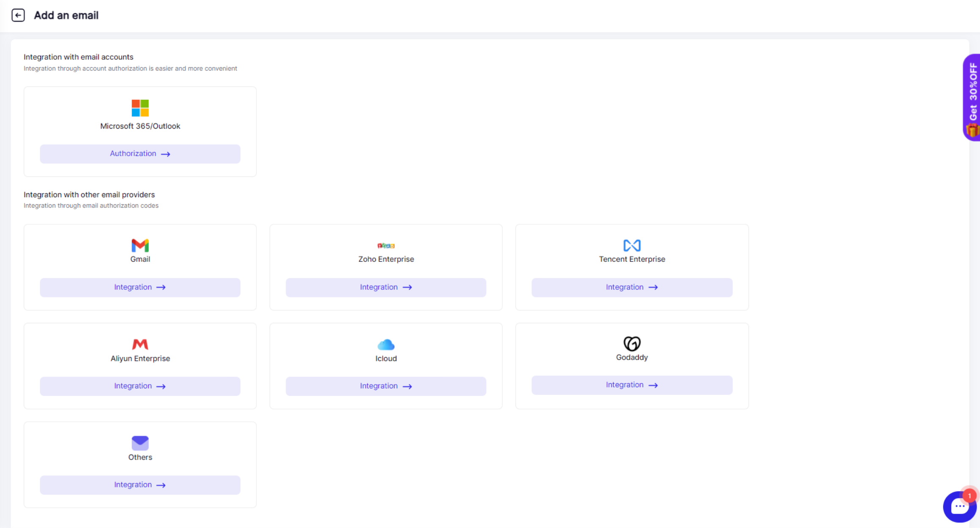Viewport: 980px width, 528px height.
Task: Click the Gmail logo icon
Action: click(140, 245)
